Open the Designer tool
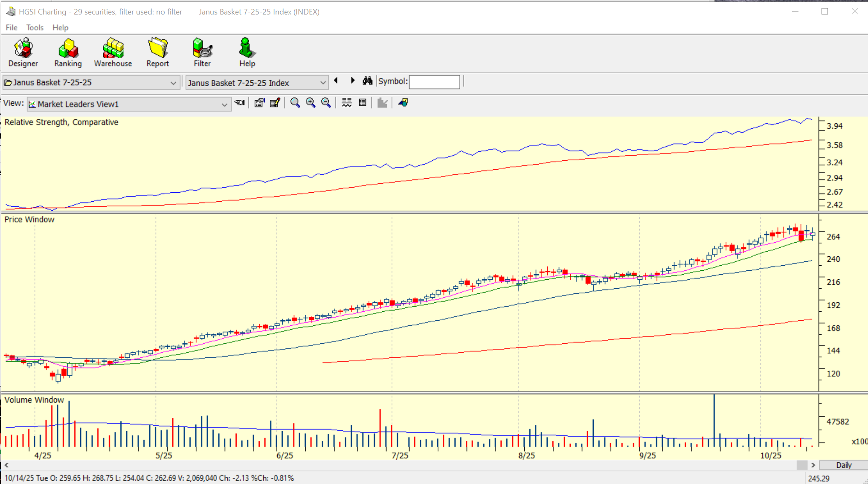This screenshot has height=484, width=868. coord(23,52)
